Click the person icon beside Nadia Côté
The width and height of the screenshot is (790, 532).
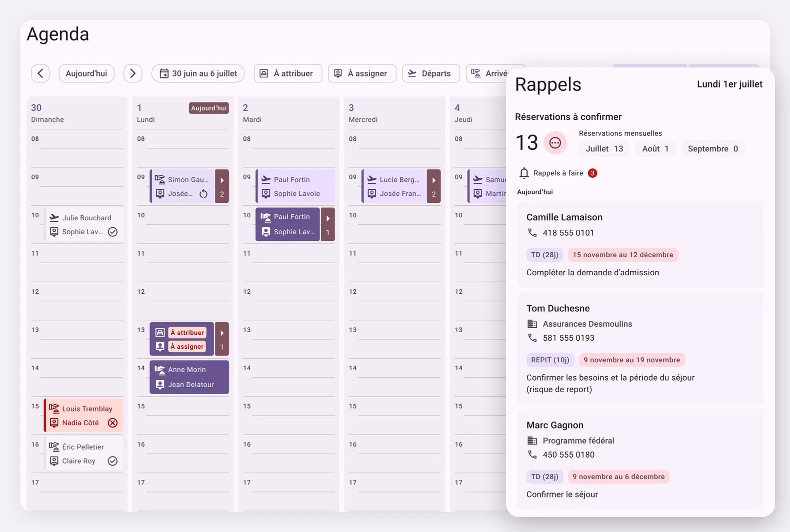tap(54, 423)
